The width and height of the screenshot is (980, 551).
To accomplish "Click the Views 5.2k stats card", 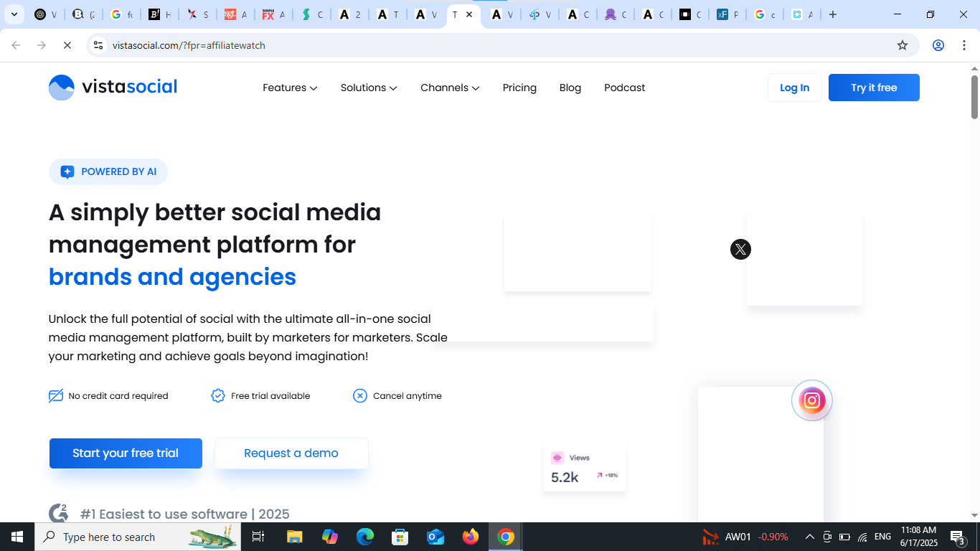I will [585, 469].
